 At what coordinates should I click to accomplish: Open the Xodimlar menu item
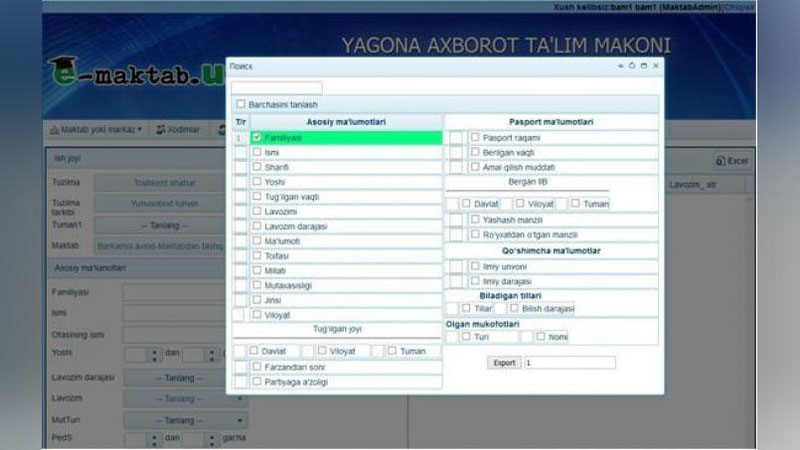(x=178, y=130)
